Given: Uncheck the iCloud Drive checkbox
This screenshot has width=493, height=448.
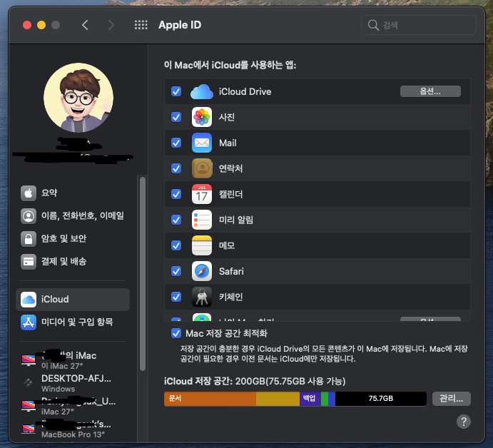Looking at the screenshot, I should (176, 91).
